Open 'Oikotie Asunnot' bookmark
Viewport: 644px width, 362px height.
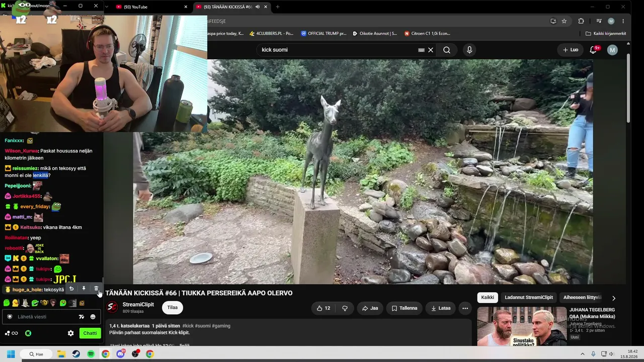pyautogui.click(x=375, y=34)
